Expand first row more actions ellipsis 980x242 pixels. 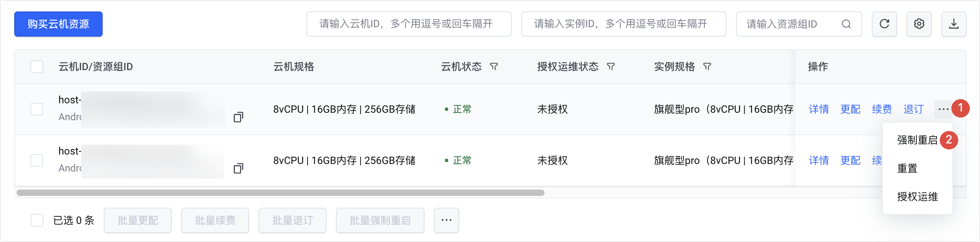[943, 109]
